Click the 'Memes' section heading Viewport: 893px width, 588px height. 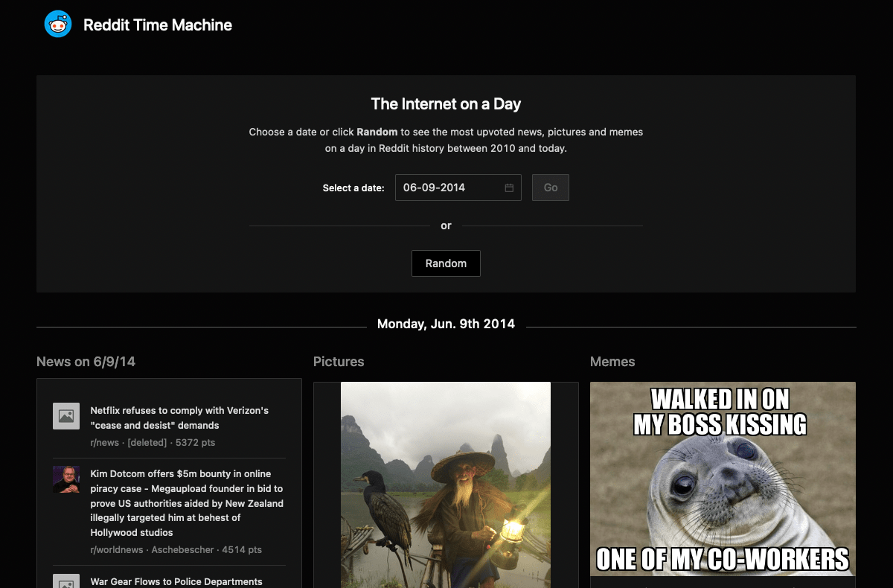(x=612, y=361)
